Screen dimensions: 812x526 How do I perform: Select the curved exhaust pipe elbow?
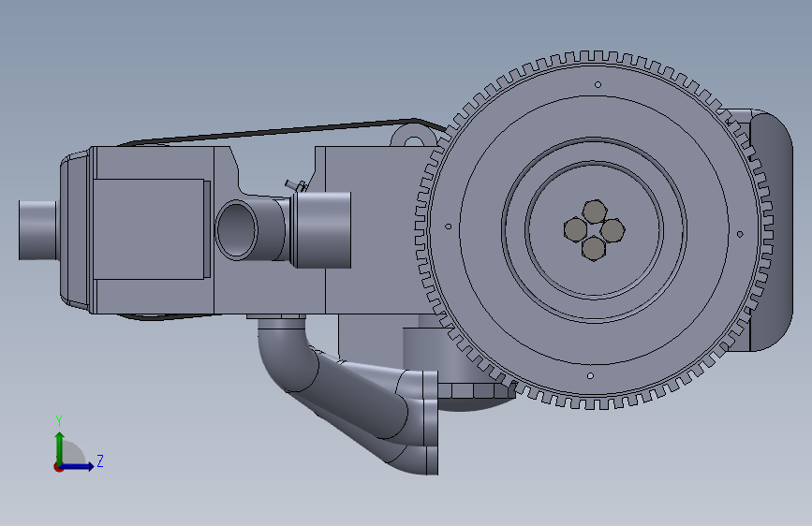tap(288, 358)
